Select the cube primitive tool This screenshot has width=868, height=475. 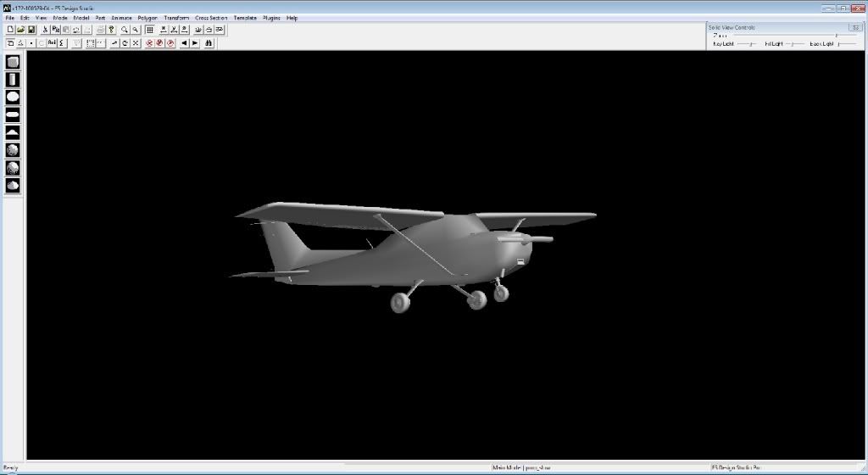13,62
